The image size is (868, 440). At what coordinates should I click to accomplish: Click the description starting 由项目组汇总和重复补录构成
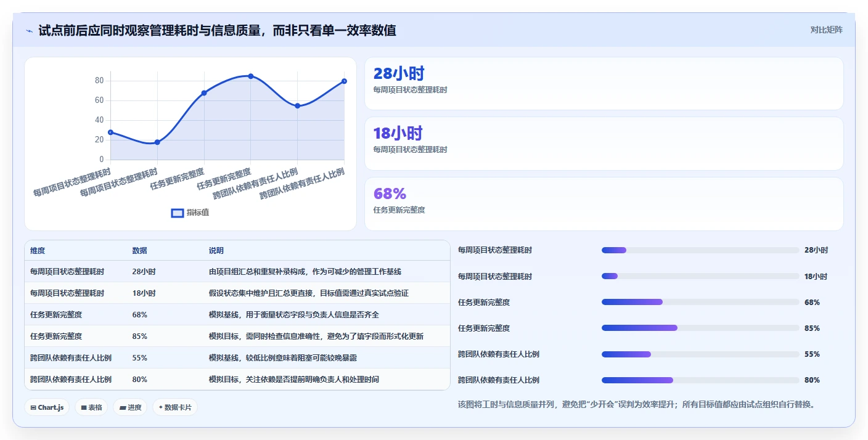click(x=305, y=272)
